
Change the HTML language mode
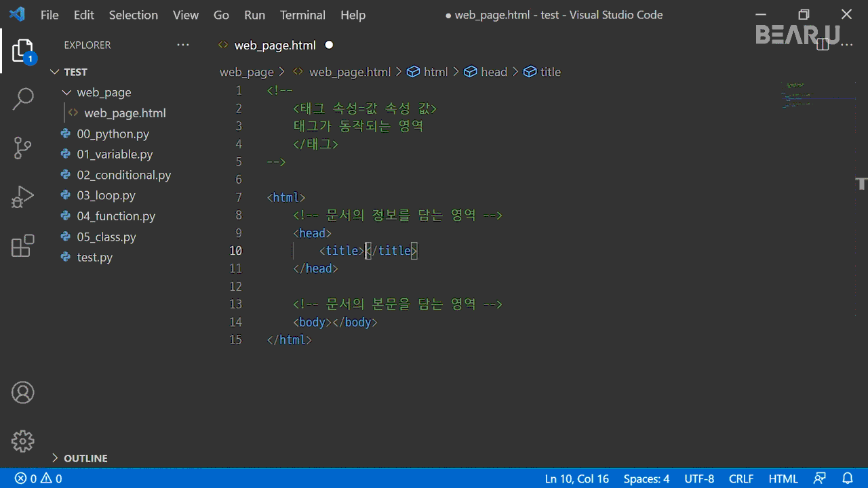(783, 479)
